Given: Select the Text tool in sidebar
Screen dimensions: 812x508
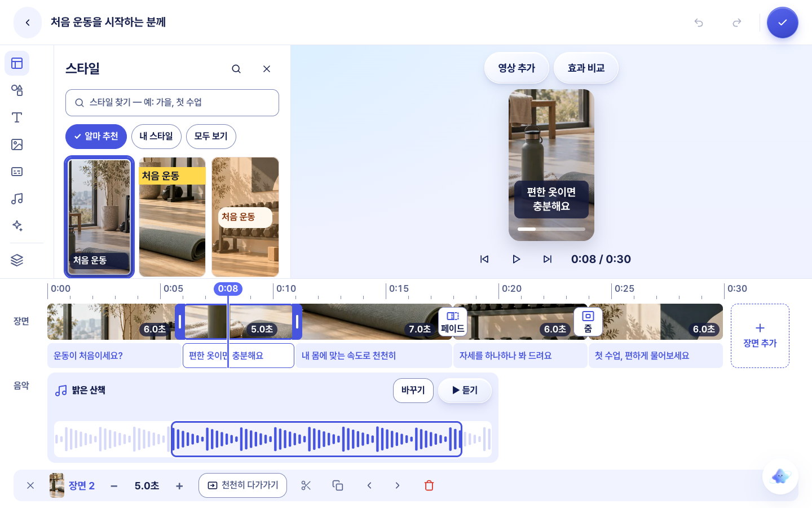Looking at the screenshot, I should [17, 117].
